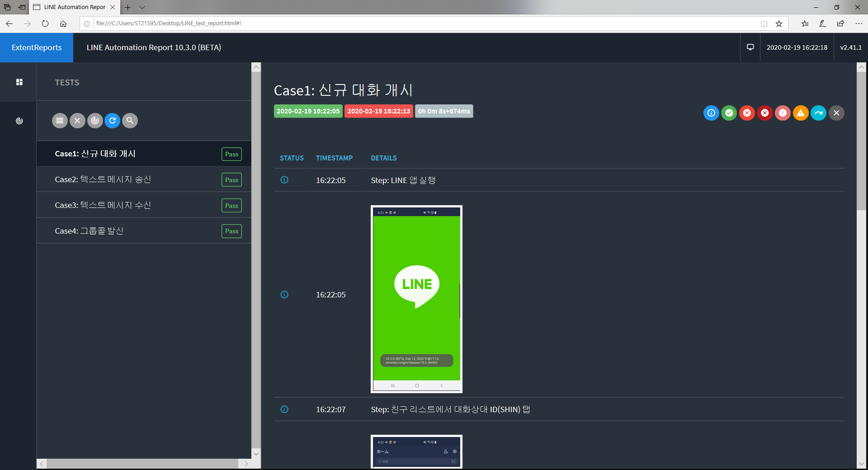Clear the test filters with the X icon
The height and width of the screenshot is (470, 868).
pos(77,121)
